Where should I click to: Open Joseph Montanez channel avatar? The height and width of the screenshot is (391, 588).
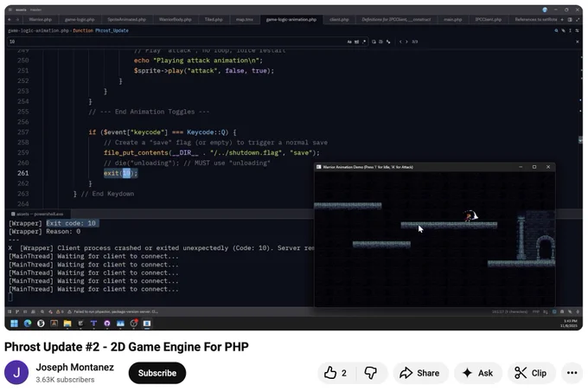(16, 373)
